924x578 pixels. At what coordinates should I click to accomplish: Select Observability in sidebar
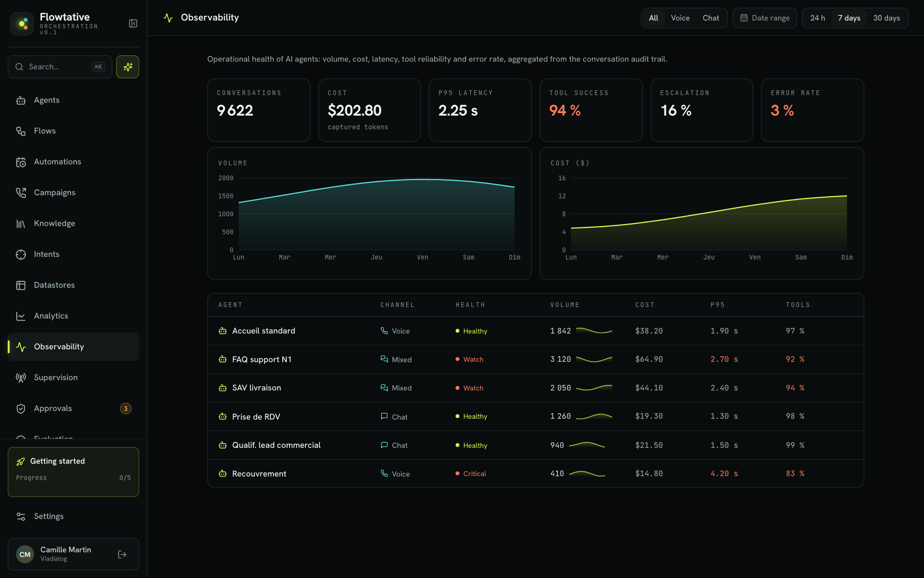(73, 347)
